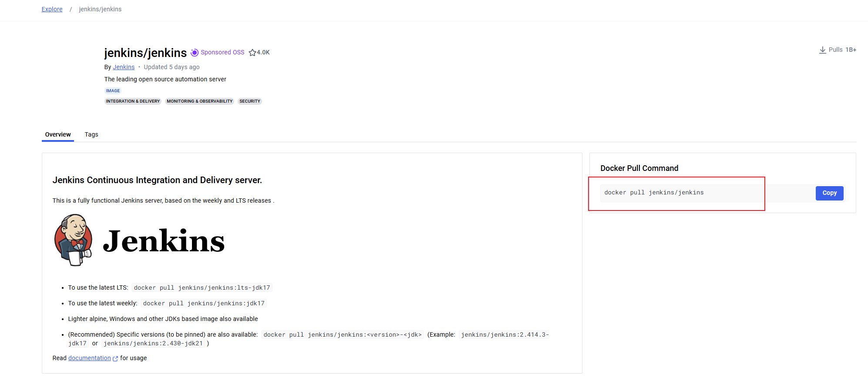Click 'The leading open source automation server' text
This screenshot has width=868, height=381.
165,79
